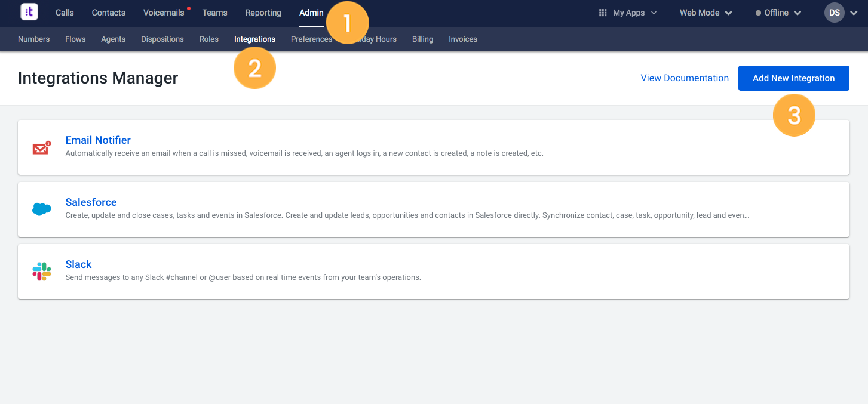
Task: Select the Flows tab
Action: 75,39
